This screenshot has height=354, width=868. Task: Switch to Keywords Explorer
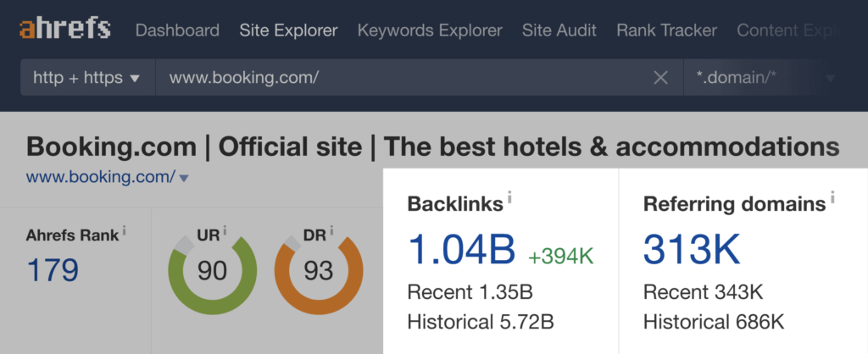click(x=430, y=30)
